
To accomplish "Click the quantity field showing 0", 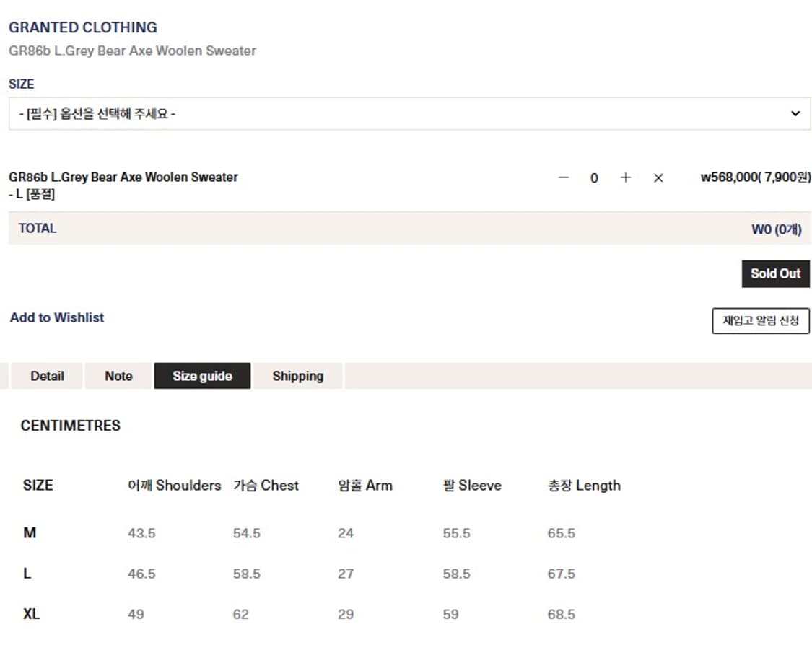I will pos(594,178).
